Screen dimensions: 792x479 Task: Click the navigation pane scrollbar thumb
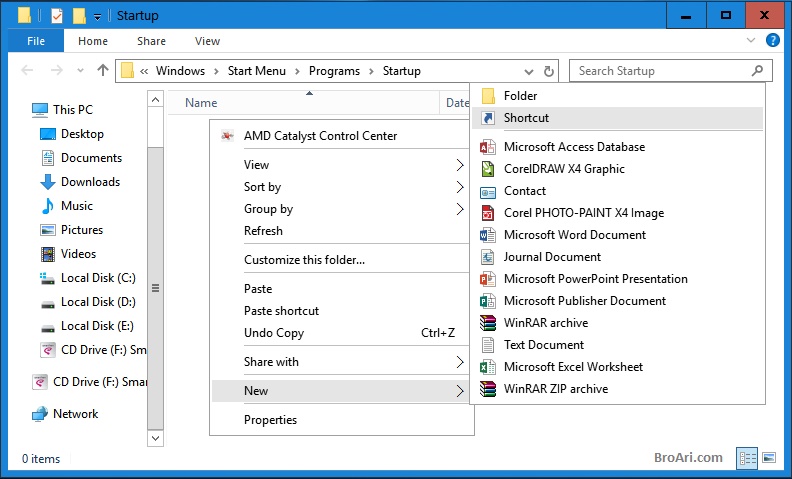point(155,288)
